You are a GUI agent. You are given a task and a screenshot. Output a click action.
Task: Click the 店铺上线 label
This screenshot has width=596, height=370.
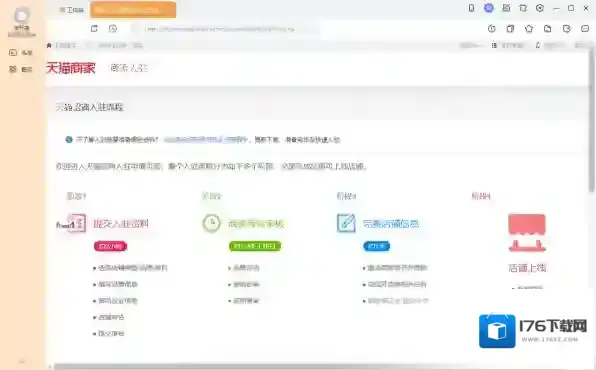[x=527, y=268]
